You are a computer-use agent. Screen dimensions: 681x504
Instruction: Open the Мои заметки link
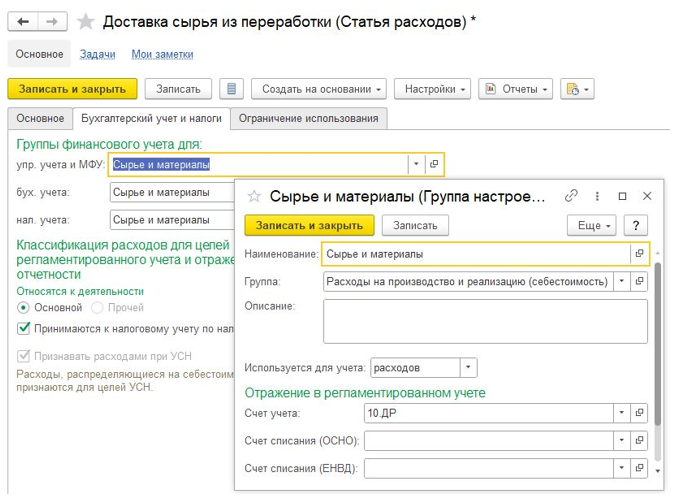(162, 54)
